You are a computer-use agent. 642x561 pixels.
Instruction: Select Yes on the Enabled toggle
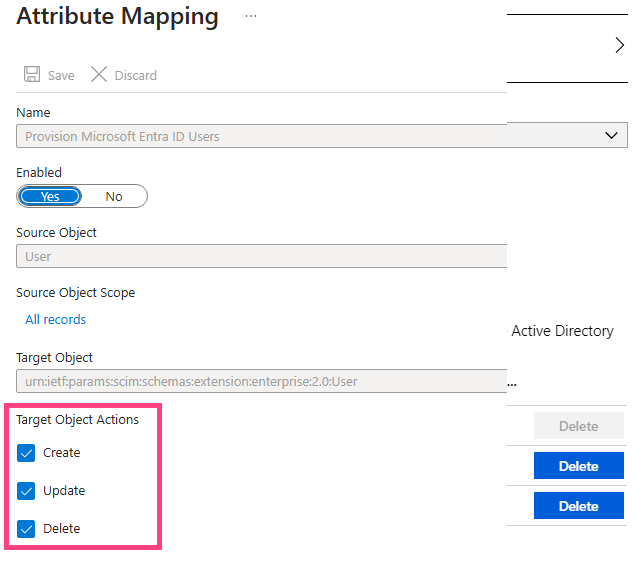point(50,197)
